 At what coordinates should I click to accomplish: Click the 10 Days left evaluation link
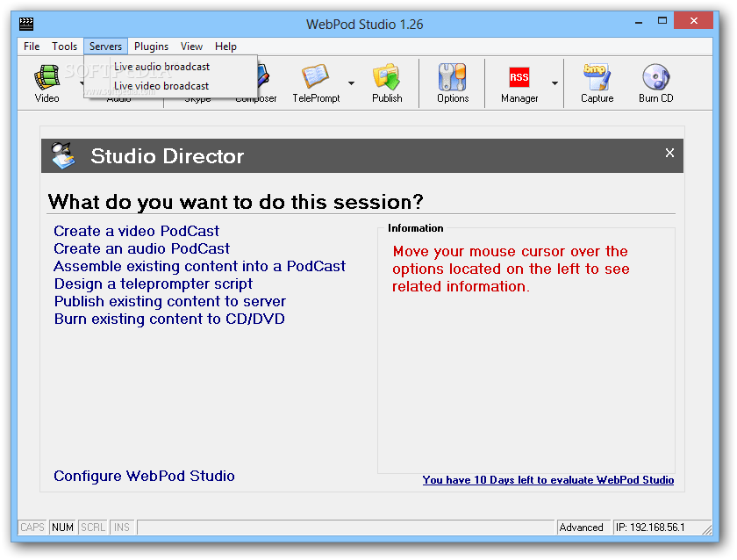click(548, 480)
